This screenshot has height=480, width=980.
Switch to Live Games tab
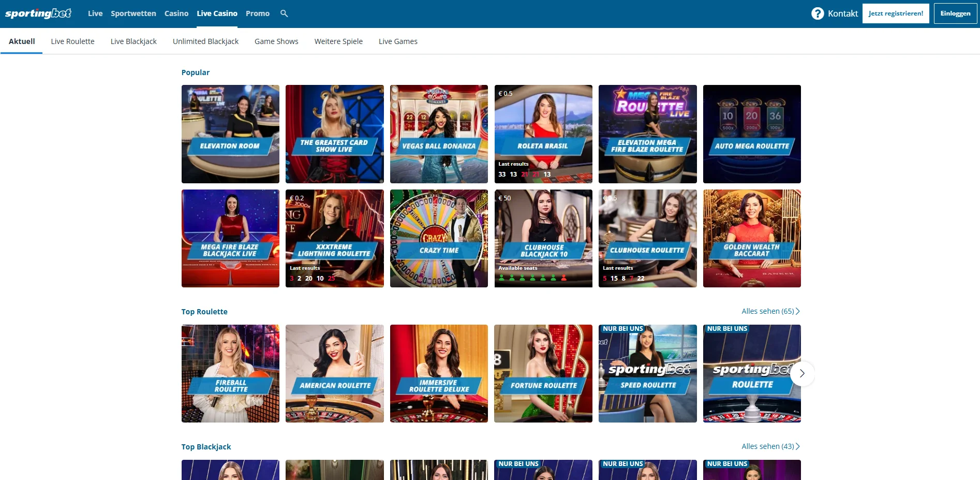pyautogui.click(x=398, y=41)
